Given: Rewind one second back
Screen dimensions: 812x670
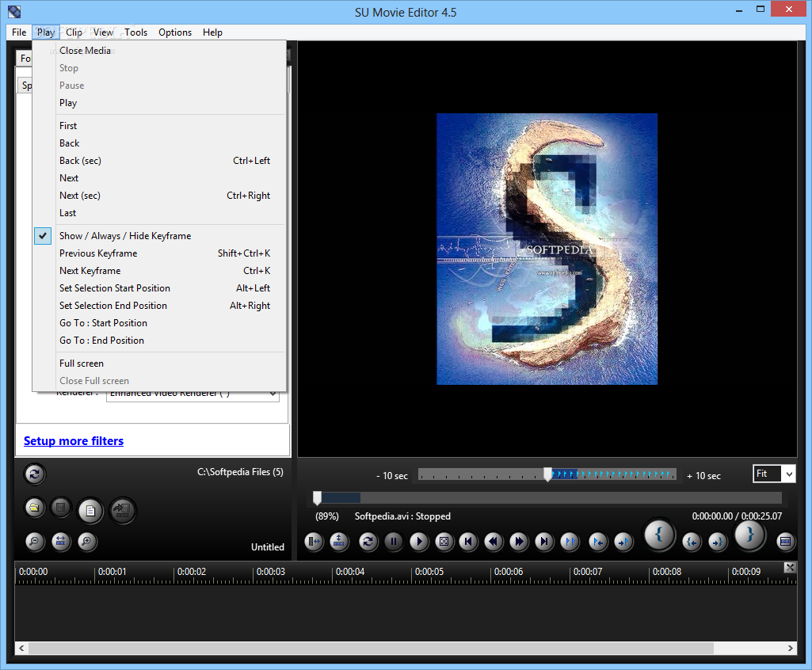Looking at the screenshot, I should [494, 542].
